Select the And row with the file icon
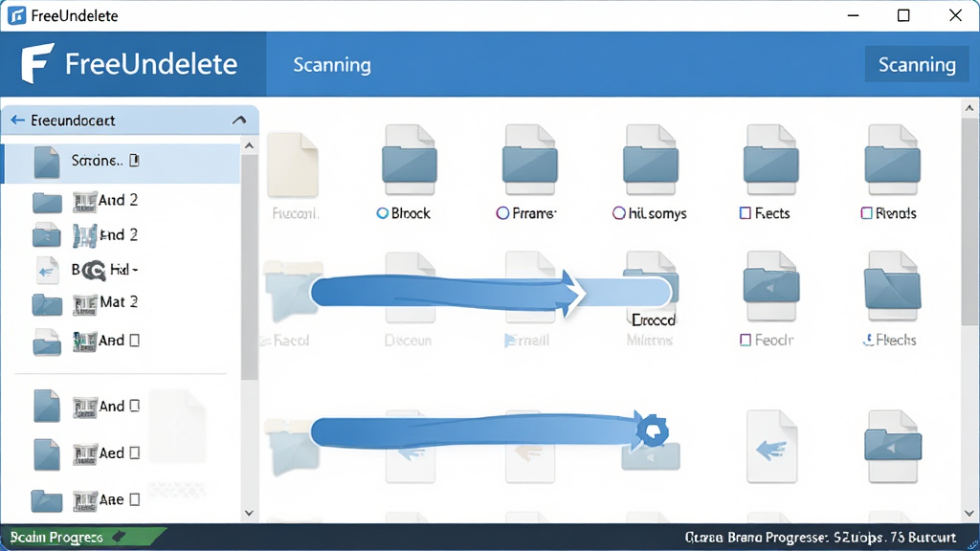This screenshot has height=551, width=980. pos(122,406)
